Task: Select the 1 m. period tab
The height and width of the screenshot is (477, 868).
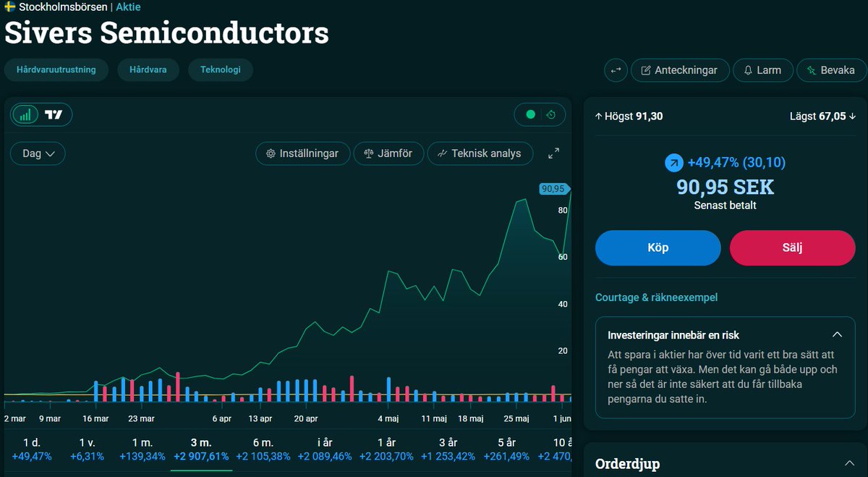Action: [143, 449]
